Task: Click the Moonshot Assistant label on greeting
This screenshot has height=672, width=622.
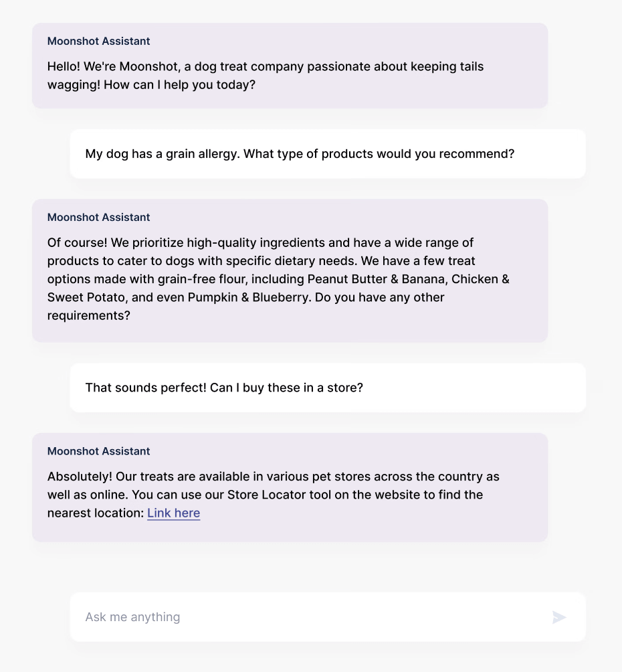Action: (98, 41)
